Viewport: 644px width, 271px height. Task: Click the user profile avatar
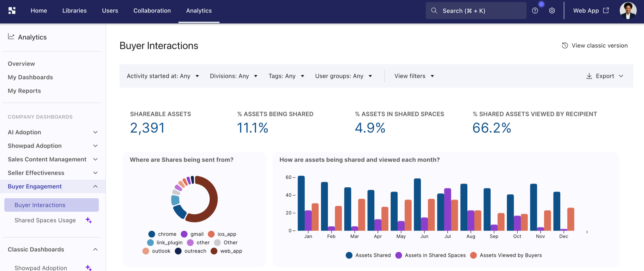click(628, 10)
